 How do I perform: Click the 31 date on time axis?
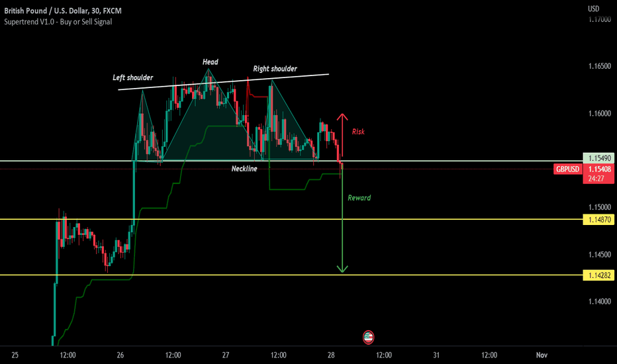pos(436,355)
